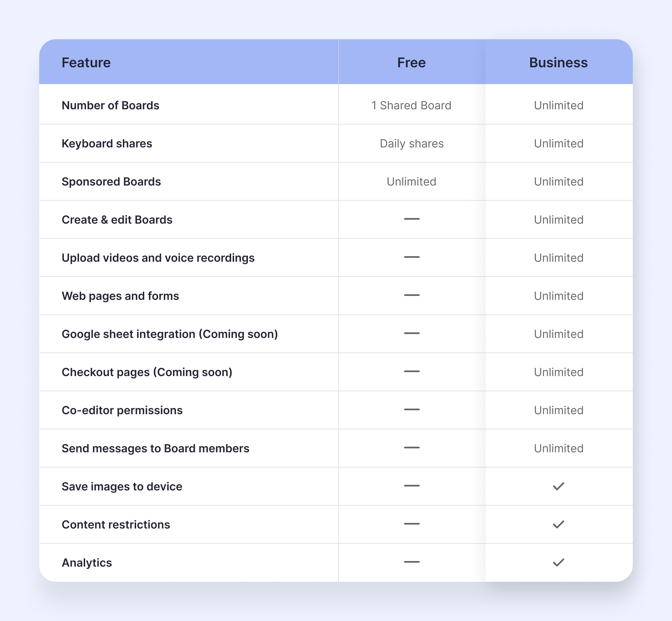Select the Free plan column header
The height and width of the screenshot is (621, 672).
tap(411, 62)
